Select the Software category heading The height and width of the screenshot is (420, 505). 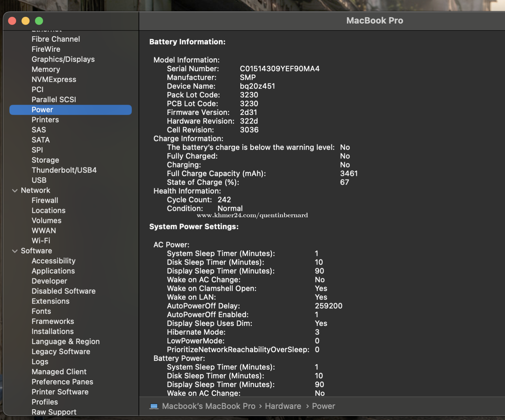click(36, 251)
